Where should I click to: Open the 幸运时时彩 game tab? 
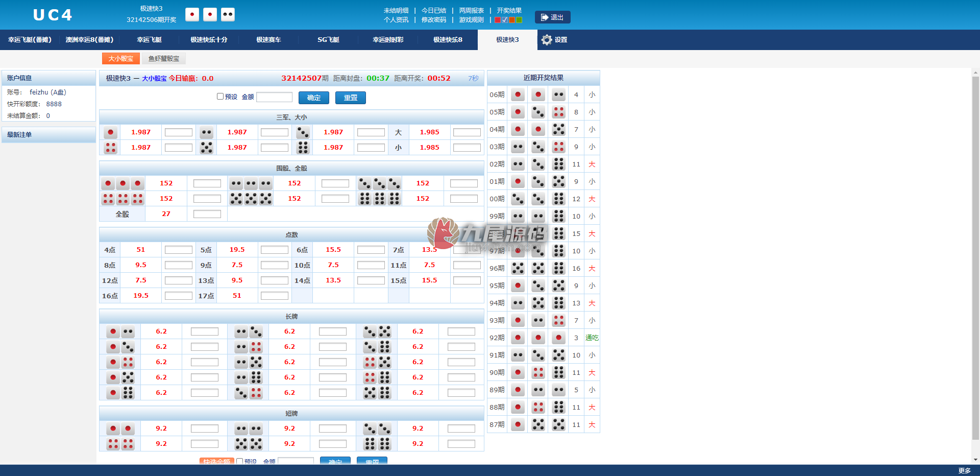point(388,40)
